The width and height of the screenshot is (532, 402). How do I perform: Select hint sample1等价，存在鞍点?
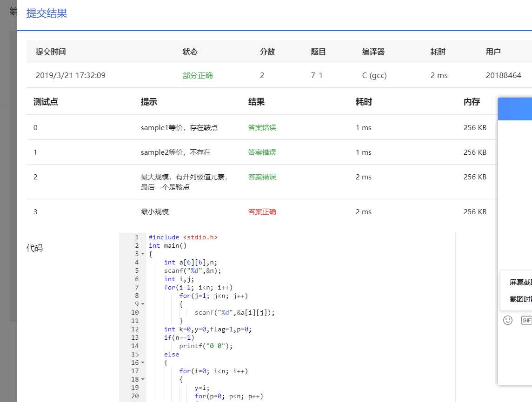pos(179,128)
